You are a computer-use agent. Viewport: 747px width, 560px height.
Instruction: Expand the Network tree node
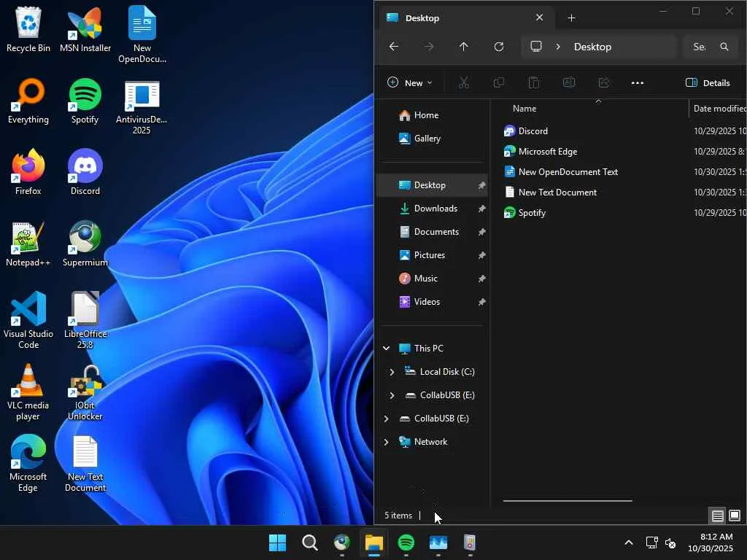point(387,442)
